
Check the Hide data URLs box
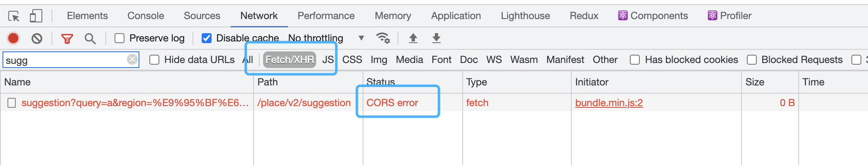pyautogui.click(x=154, y=60)
